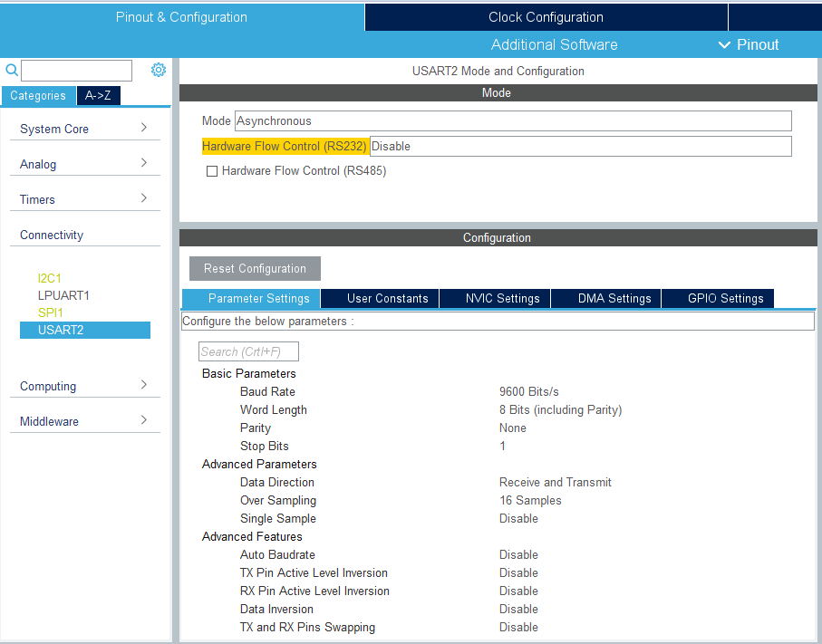Select the Baud Rate parameter label

click(x=267, y=392)
